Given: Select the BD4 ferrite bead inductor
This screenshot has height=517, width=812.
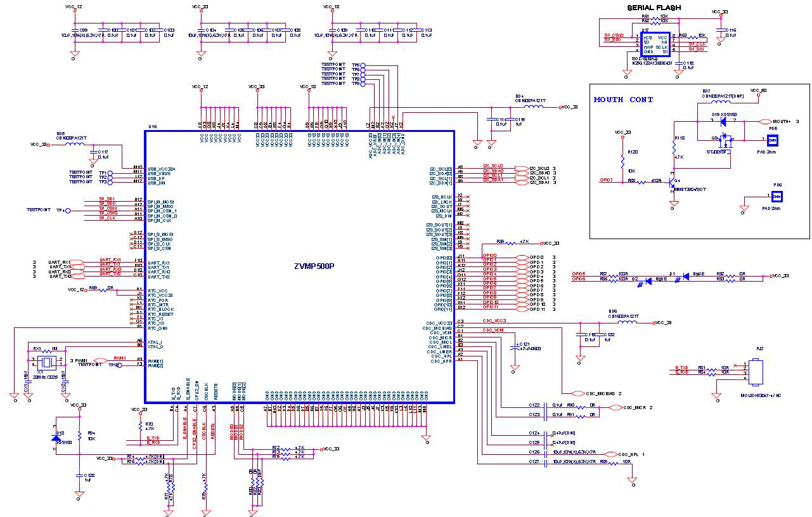Looking at the screenshot, I should [533, 107].
